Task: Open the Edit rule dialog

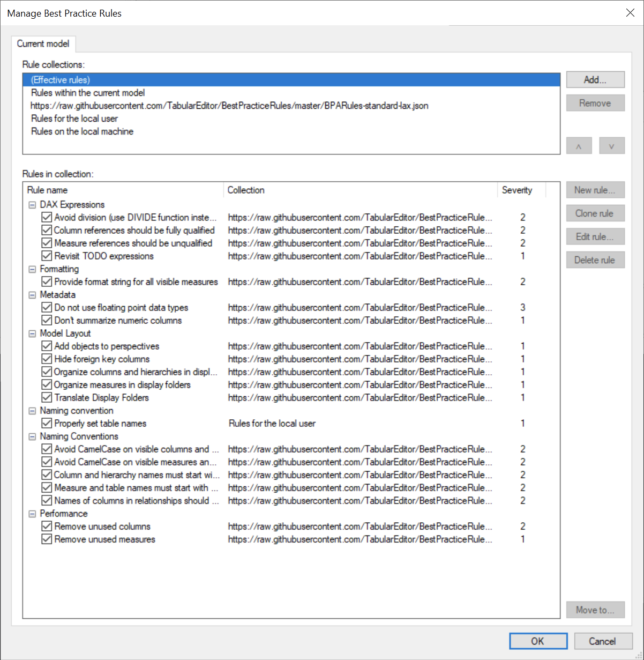Action: coord(595,236)
